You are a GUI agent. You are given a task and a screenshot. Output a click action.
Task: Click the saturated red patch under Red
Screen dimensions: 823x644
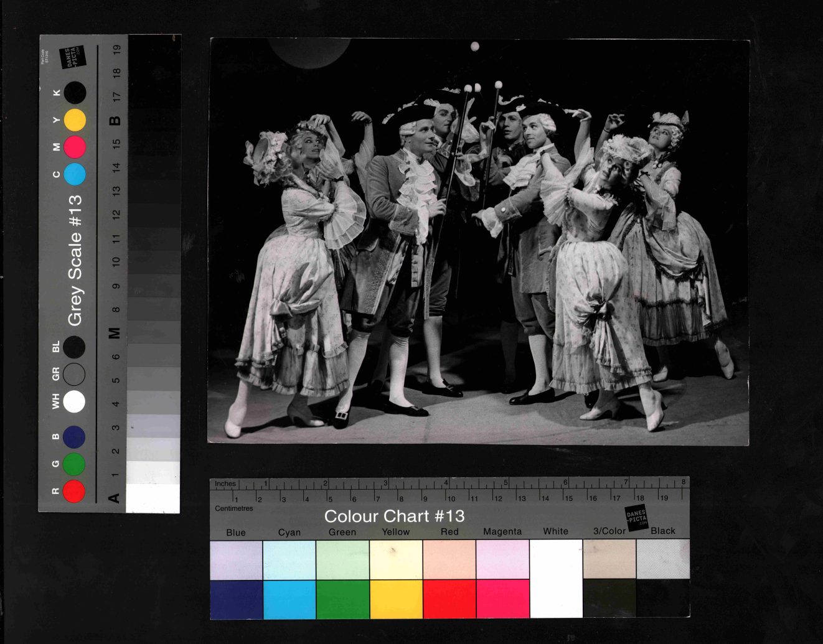tap(449, 599)
